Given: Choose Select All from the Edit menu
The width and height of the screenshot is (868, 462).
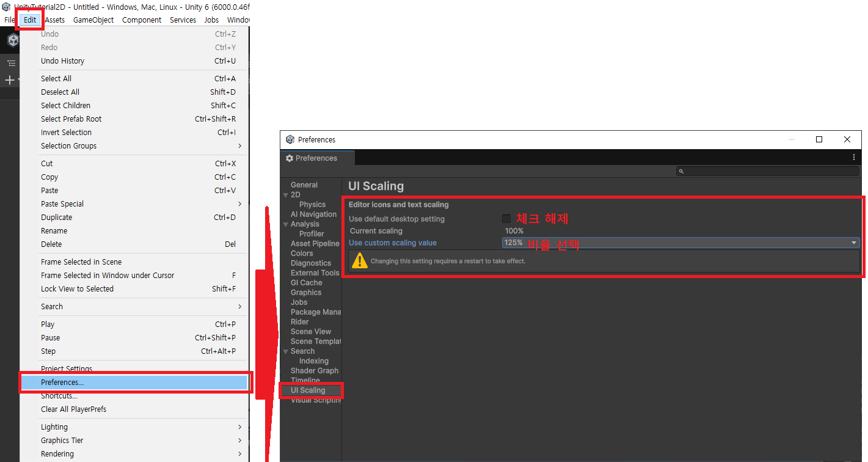Looking at the screenshot, I should [134, 79].
